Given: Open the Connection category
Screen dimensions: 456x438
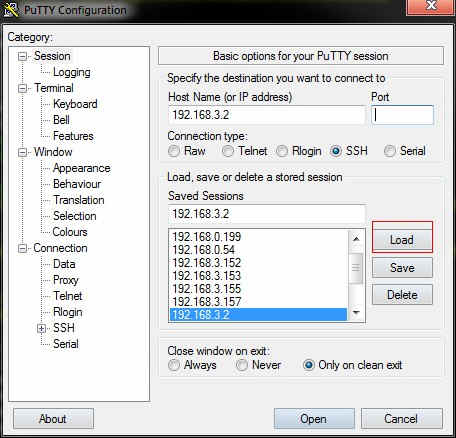Looking at the screenshot, I should [x=60, y=248].
